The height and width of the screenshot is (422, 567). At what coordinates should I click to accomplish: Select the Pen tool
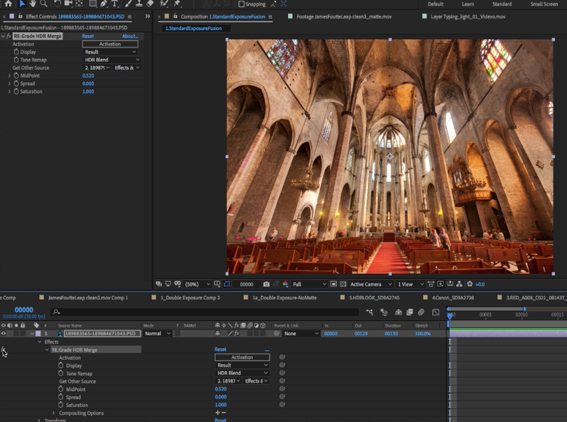[x=104, y=4]
